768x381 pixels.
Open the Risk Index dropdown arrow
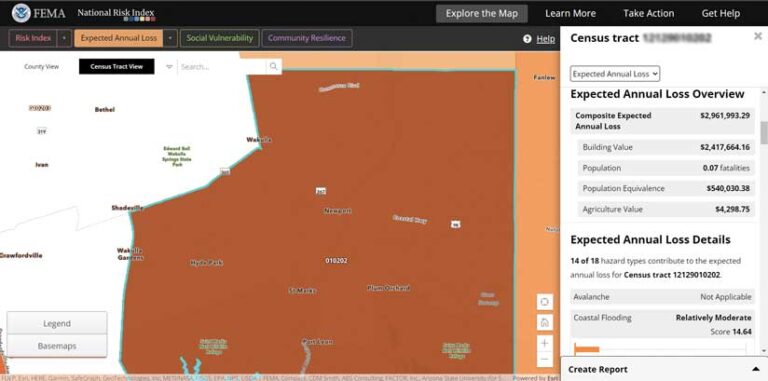point(65,38)
